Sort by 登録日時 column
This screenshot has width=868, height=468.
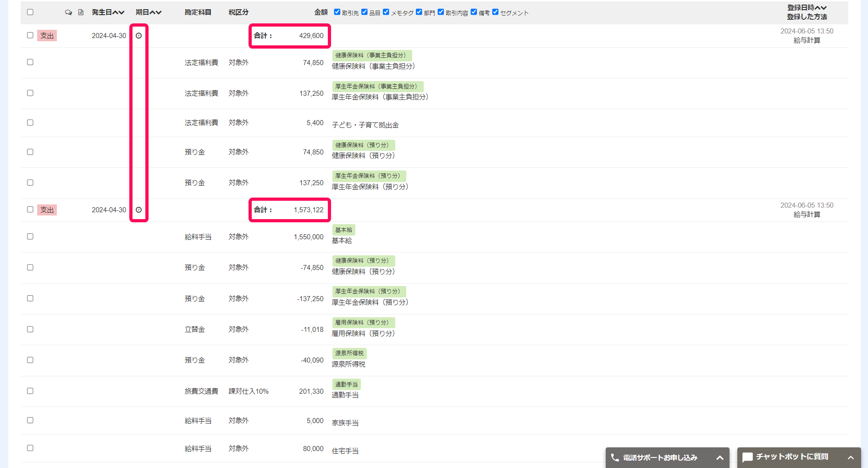807,8
